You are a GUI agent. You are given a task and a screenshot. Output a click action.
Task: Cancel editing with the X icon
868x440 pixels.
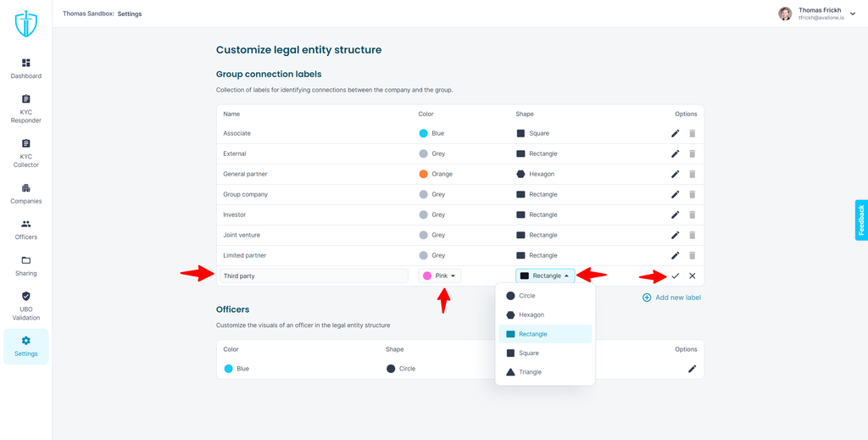(x=692, y=276)
